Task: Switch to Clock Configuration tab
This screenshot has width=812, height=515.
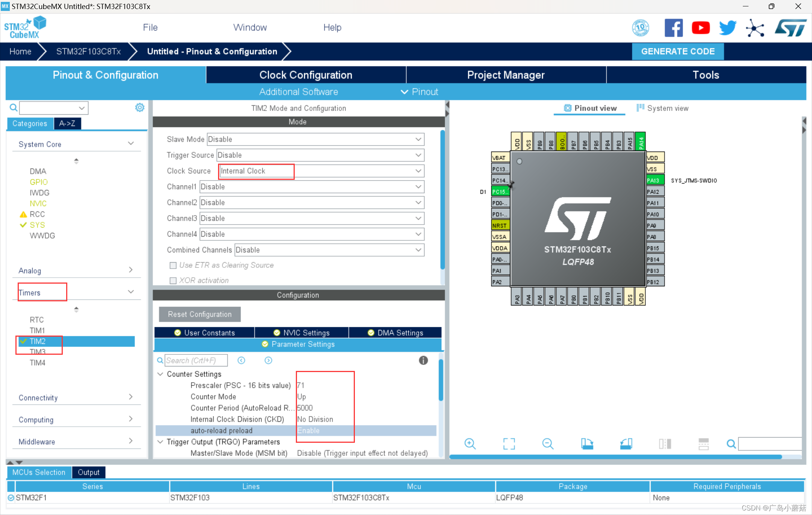Action: [x=306, y=74]
